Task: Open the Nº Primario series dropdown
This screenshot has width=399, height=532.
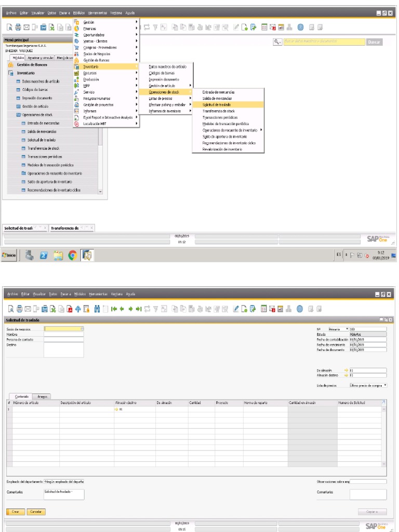Action: pyautogui.click(x=347, y=329)
